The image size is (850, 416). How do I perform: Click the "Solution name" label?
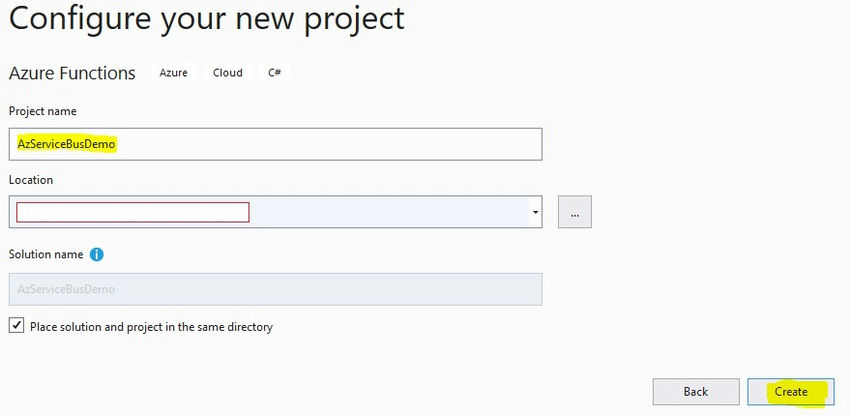(x=46, y=255)
